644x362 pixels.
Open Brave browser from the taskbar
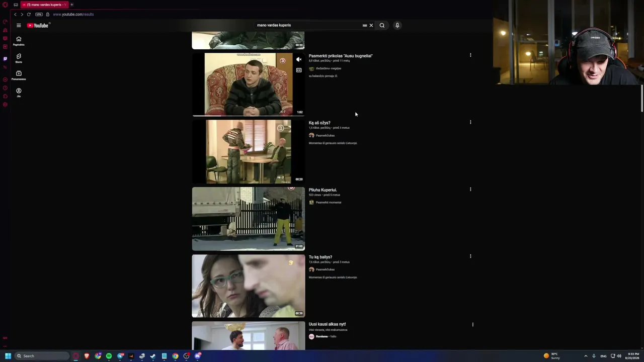click(87, 356)
